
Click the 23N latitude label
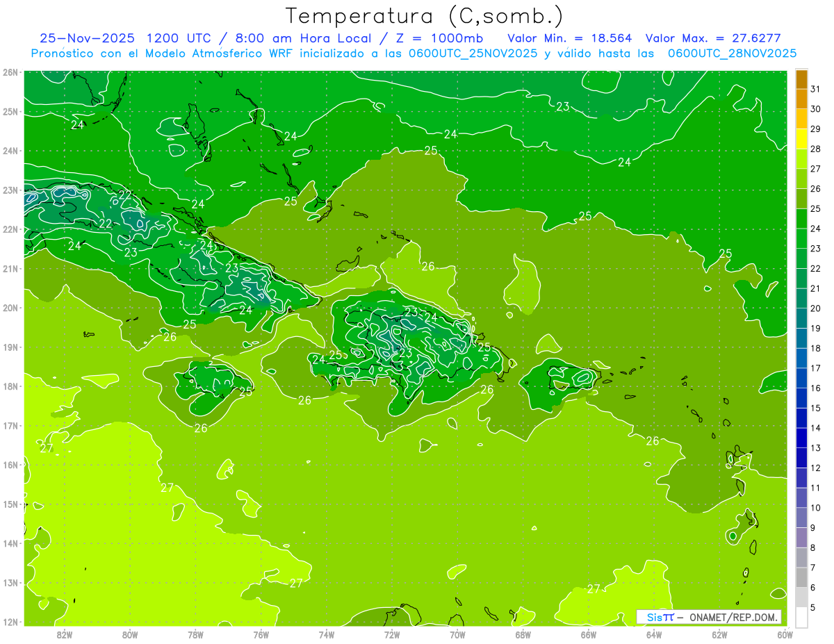pos(10,190)
